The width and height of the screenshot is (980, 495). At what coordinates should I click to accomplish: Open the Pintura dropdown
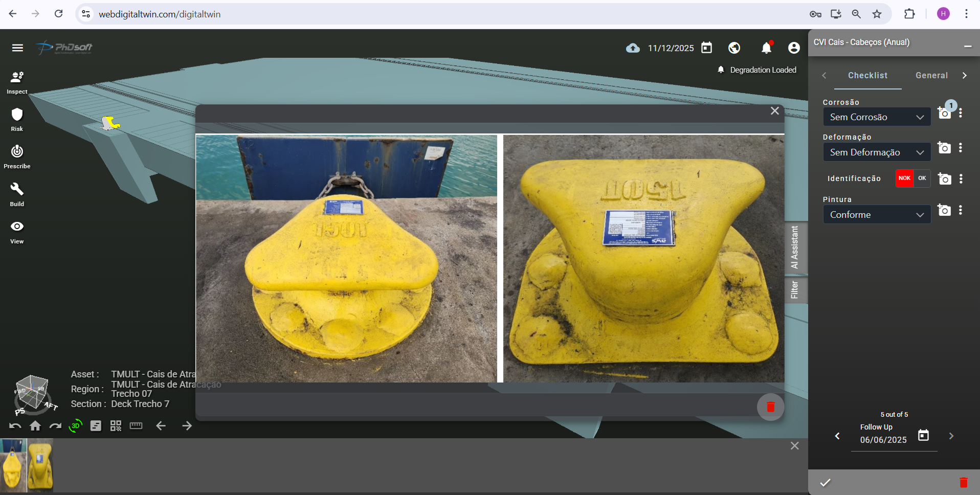tap(877, 215)
